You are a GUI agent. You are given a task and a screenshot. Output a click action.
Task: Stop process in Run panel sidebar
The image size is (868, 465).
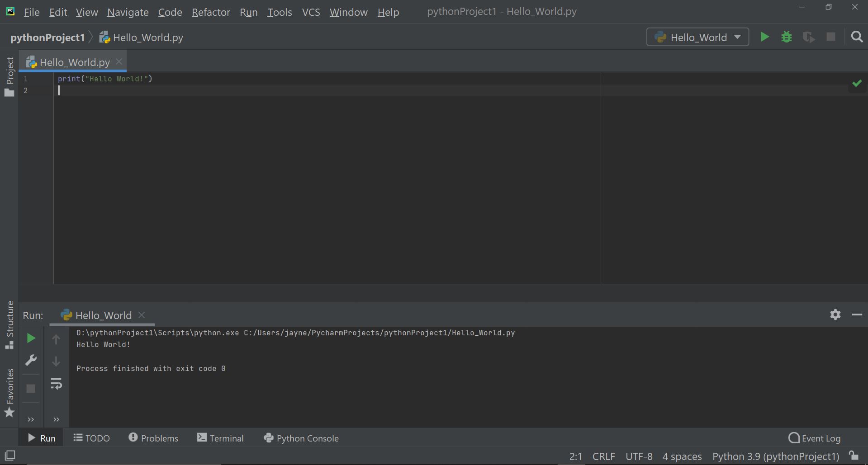[31, 389]
